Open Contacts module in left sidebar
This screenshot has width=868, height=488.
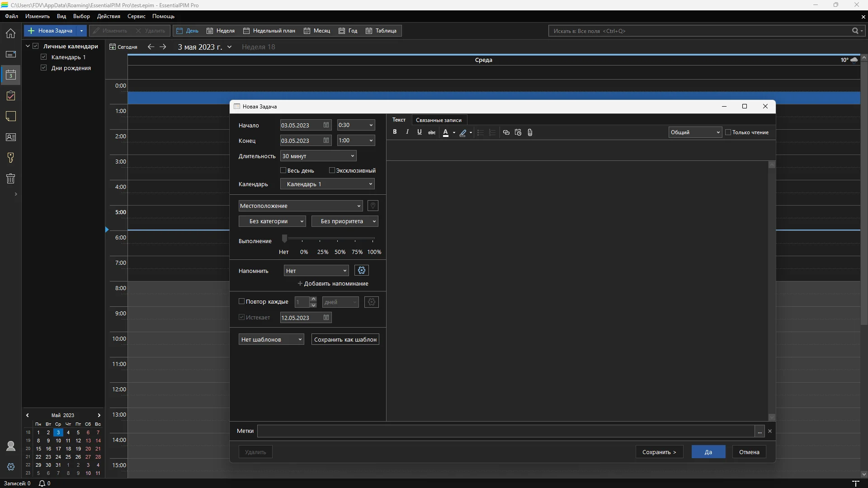(11, 137)
